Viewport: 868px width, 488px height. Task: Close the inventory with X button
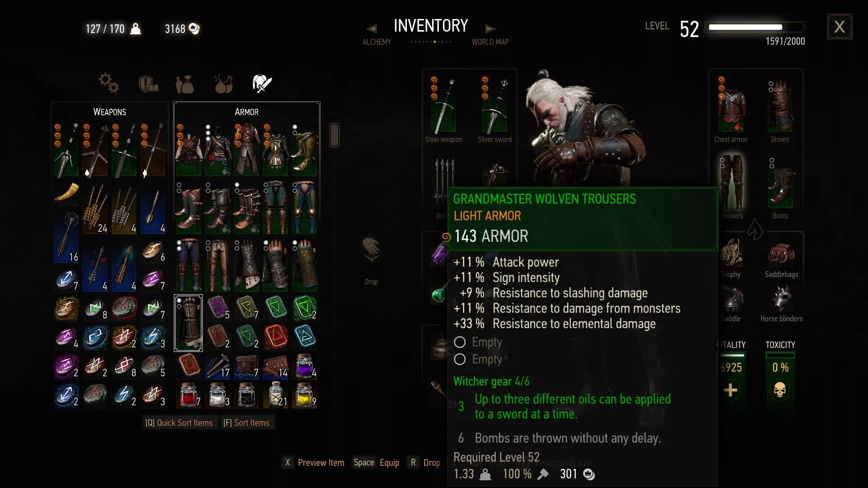point(840,27)
